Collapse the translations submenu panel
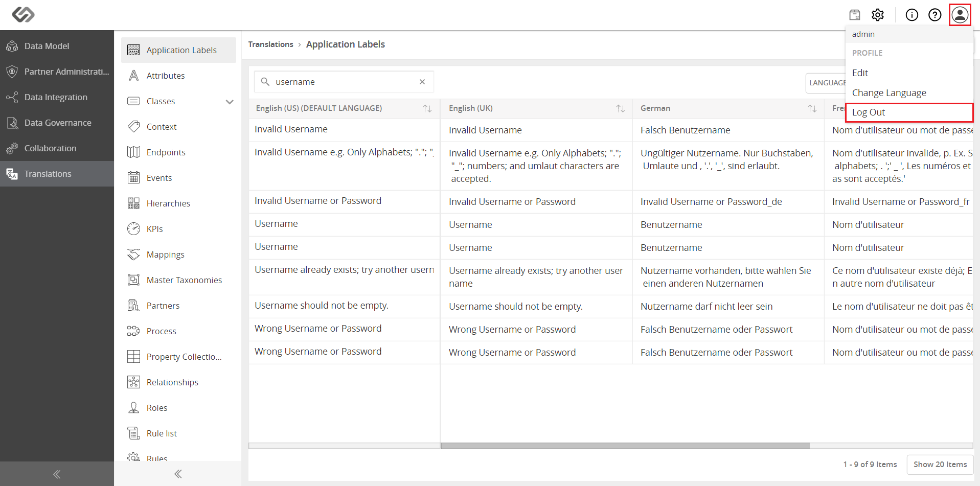980x486 pixels. (x=178, y=474)
